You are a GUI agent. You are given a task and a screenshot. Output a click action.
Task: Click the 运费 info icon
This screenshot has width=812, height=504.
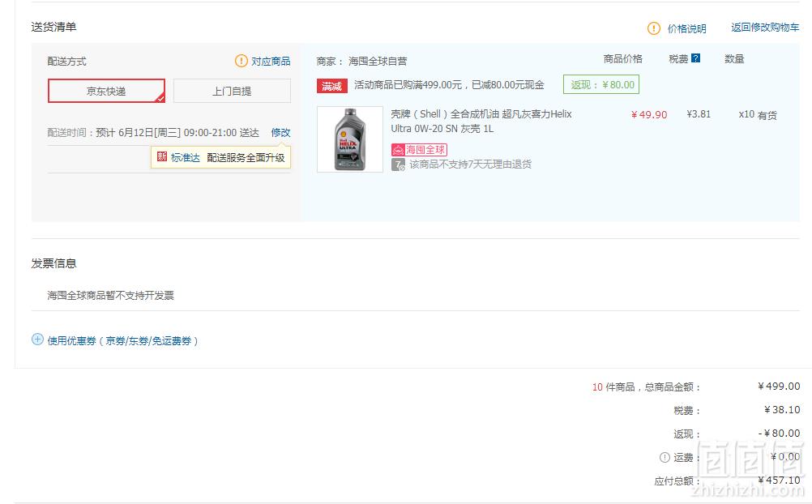pos(665,457)
